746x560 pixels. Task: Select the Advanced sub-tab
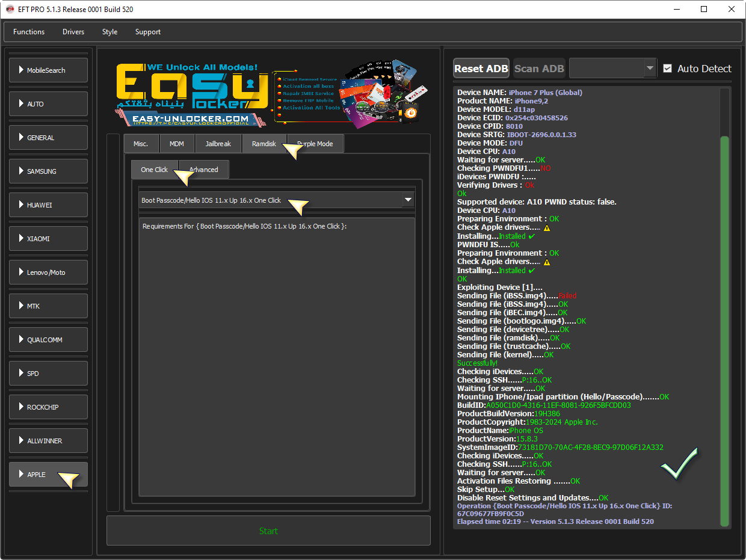click(x=204, y=170)
